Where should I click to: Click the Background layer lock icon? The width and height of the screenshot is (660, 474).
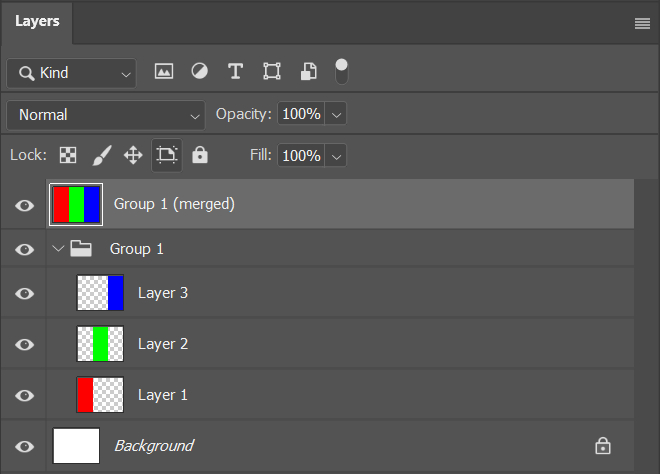click(x=603, y=446)
